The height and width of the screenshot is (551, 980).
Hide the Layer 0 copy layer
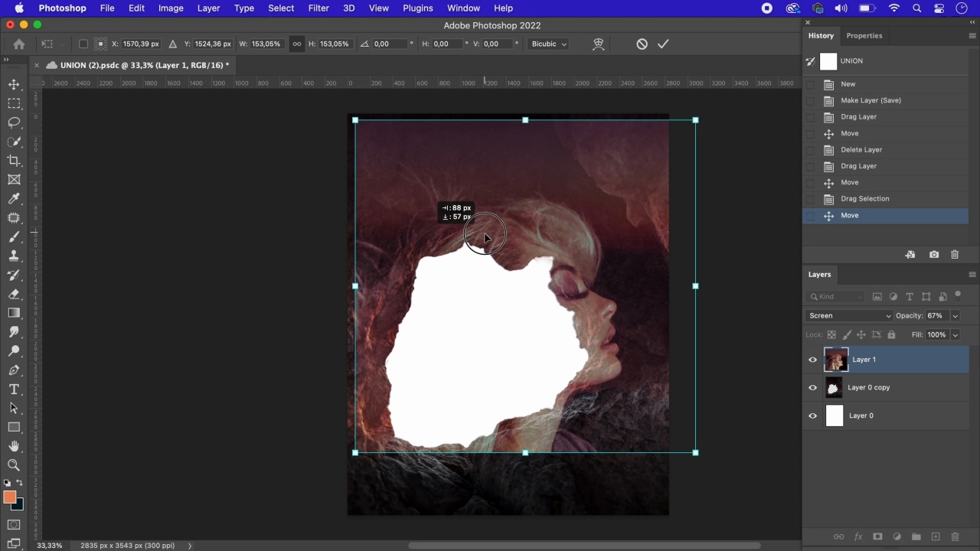pos(813,388)
